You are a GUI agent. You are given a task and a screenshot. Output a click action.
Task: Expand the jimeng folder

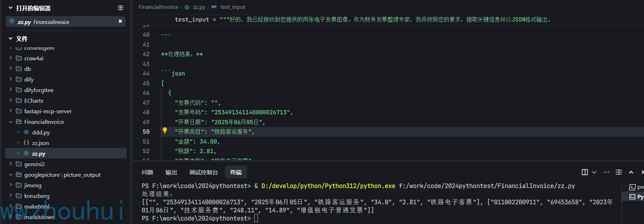click(11, 185)
